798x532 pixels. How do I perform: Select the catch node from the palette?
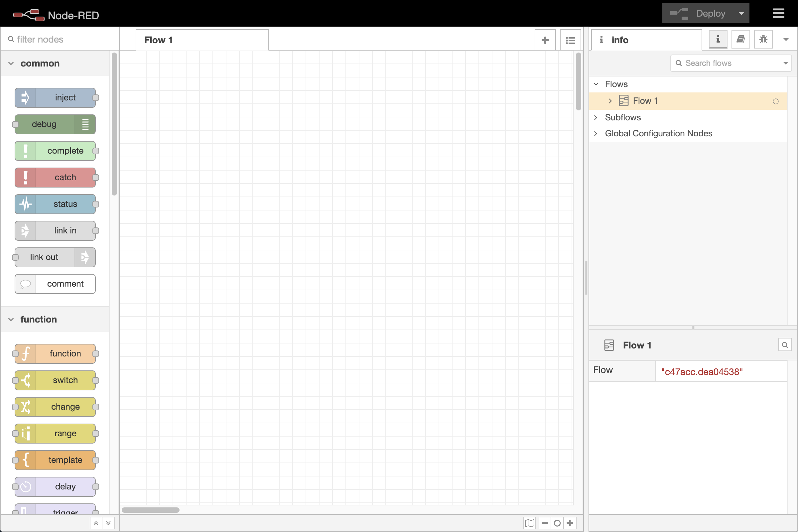click(55, 177)
